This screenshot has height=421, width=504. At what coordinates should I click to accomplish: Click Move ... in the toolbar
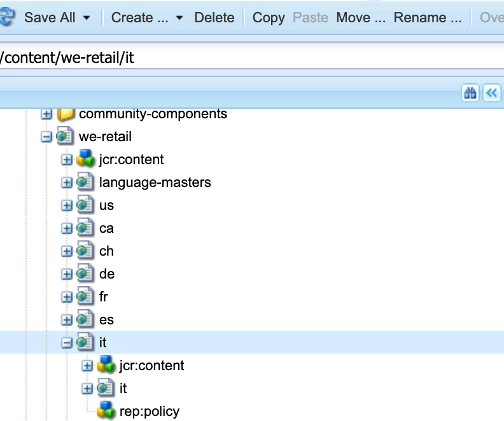361,17
